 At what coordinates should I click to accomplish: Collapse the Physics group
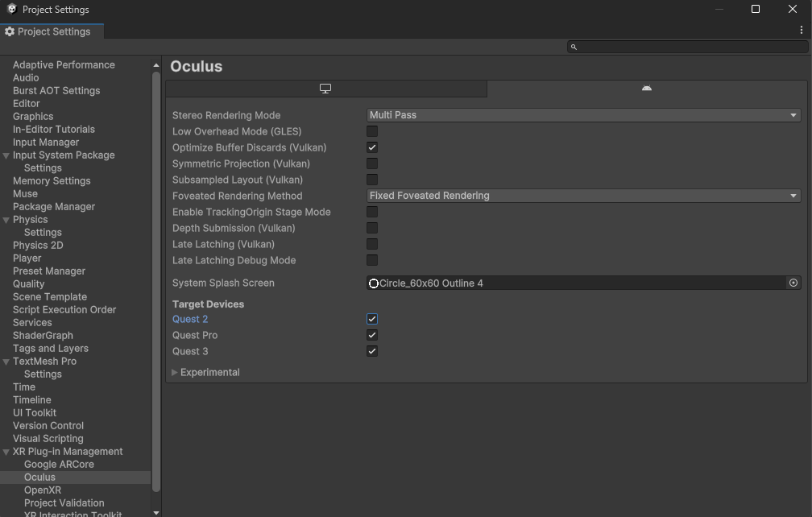pos(6,220)
